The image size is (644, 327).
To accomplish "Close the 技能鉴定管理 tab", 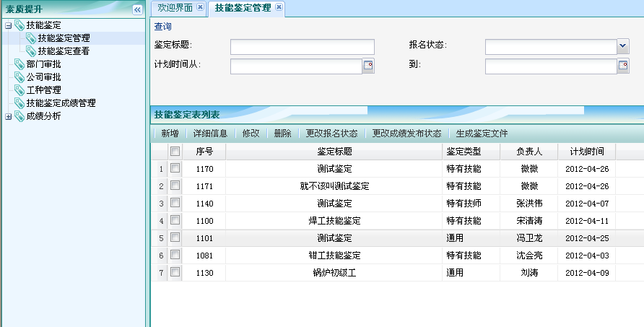I will pyautogui.click(x=279, y=7).
